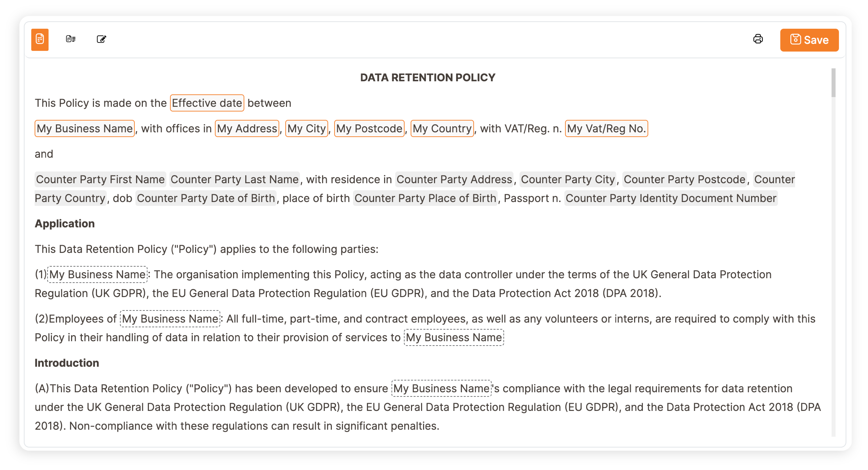Click Counter Party Identity Document Number field

[671, 198]
